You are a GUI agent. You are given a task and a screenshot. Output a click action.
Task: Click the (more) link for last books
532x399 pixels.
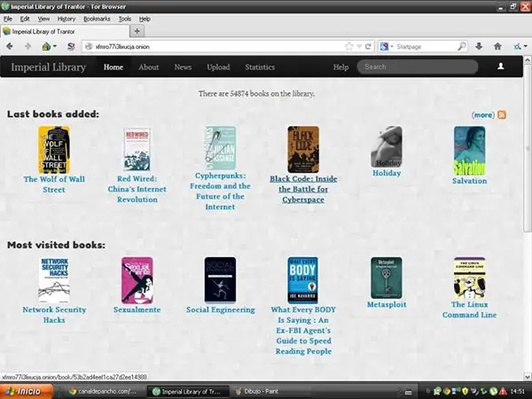483,115
